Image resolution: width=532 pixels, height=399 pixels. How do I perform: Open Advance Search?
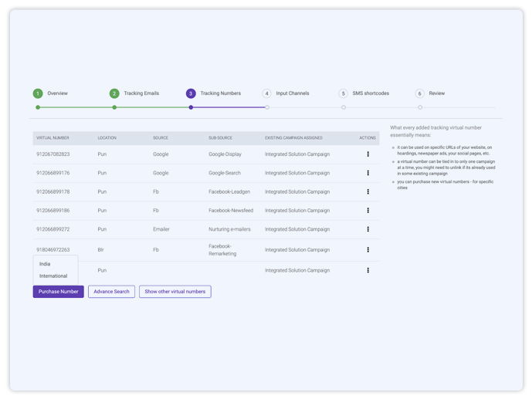112,292
